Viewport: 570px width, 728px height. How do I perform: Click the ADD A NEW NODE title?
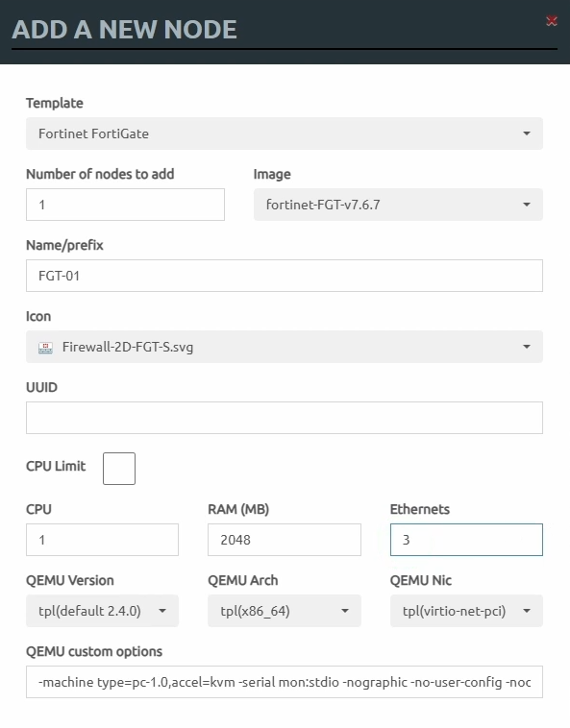tap(125, 29)
